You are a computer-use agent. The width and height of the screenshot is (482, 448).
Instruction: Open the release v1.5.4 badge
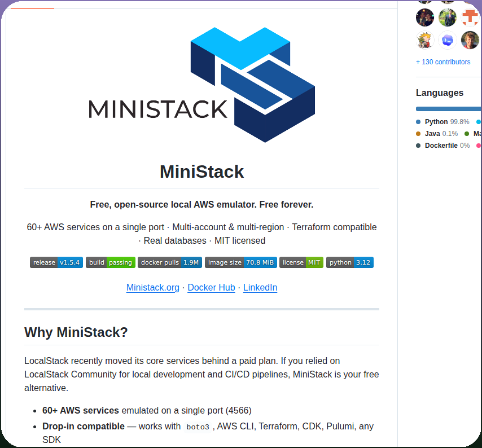(56, 262)
